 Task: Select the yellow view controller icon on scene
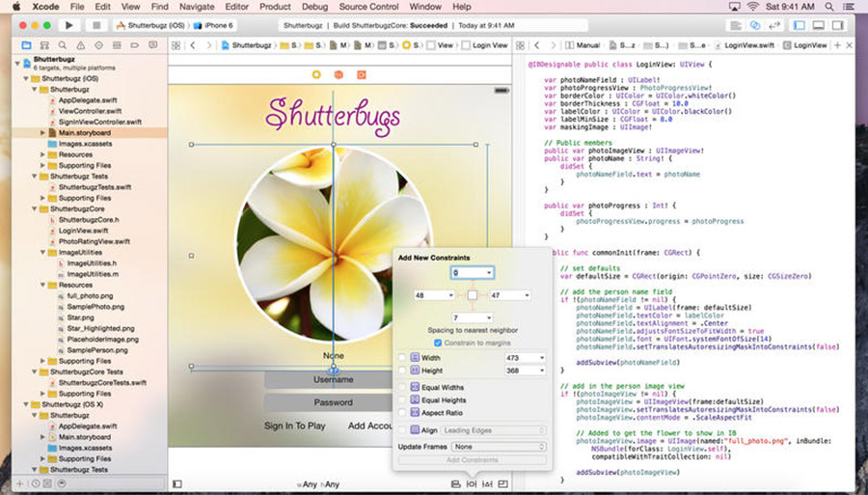click(x=316, y=74)
